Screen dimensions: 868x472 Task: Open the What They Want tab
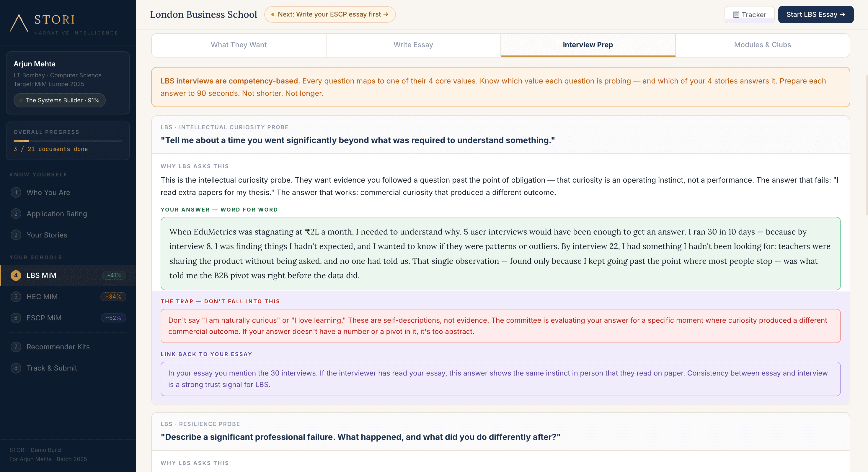click(239, 45)
